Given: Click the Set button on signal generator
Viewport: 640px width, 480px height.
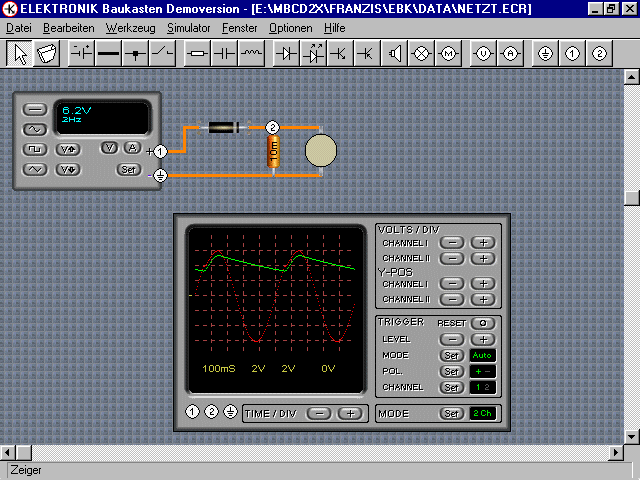Looking at the screenshot, I should (x=128, y=169).
